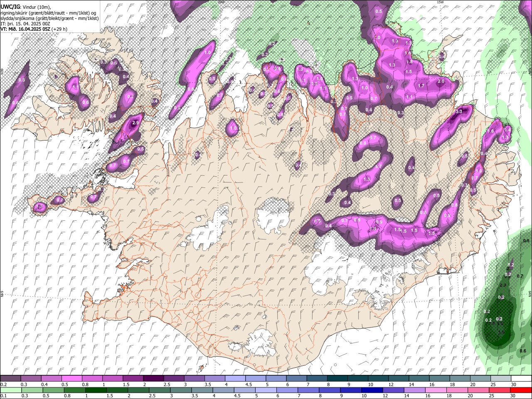Click the 30 label in lower legend row
This screenshot has width=532, height=399.
(513, 396)
